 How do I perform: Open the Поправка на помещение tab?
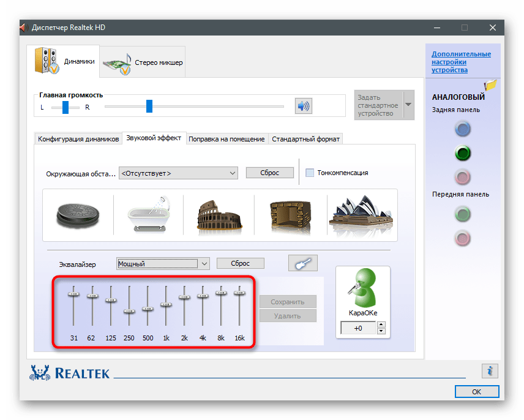coord(226,139)
